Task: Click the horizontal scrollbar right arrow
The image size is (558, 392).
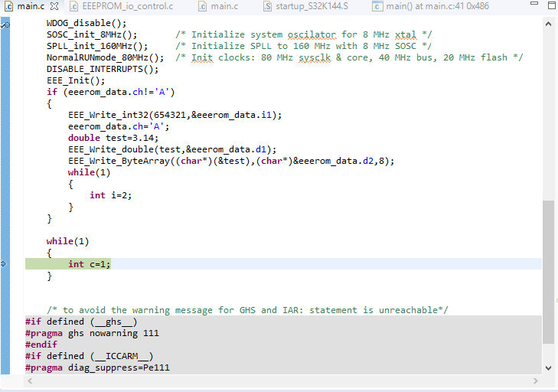Action: [x=536, y=381]
